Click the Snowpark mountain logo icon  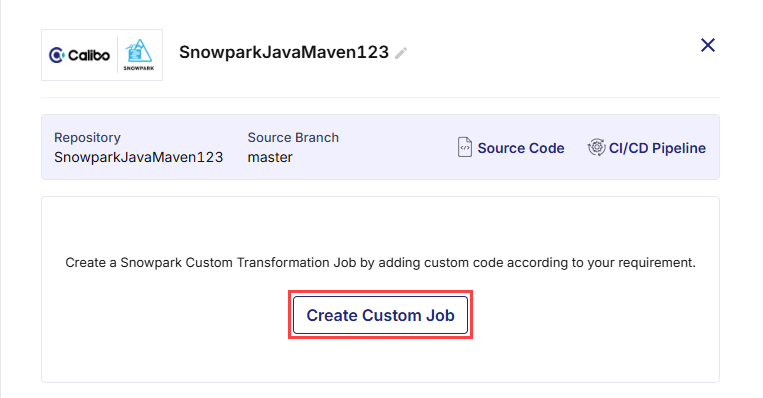139,51
